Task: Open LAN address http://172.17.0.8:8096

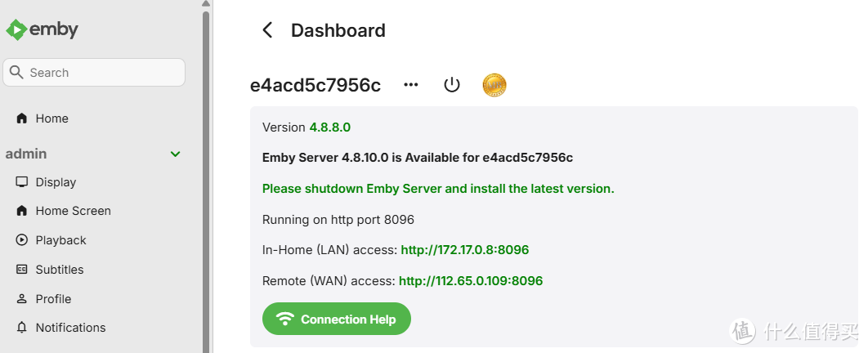Action: [465, 250]
